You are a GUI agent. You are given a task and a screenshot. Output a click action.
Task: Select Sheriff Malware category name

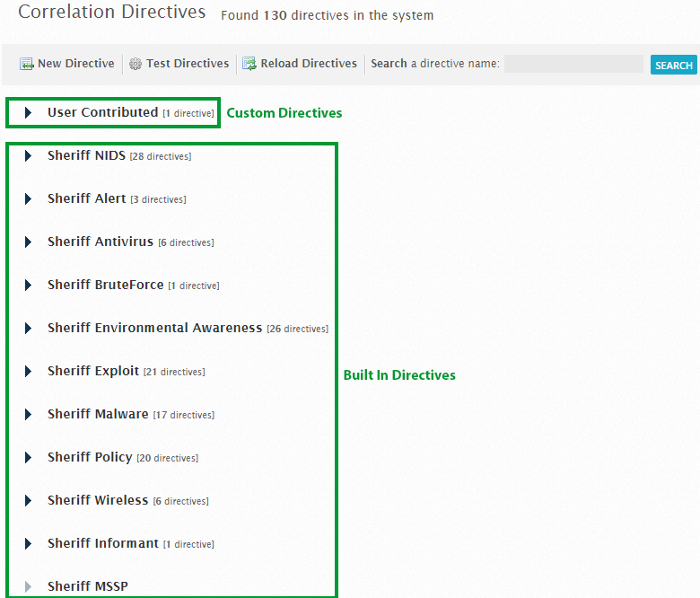pos(98,414)
